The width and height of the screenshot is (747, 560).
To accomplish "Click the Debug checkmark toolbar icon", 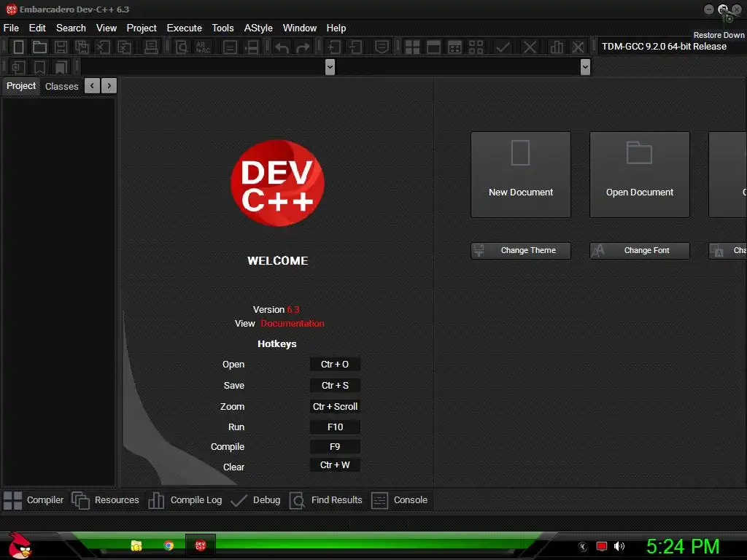I will tap(503, 47).
